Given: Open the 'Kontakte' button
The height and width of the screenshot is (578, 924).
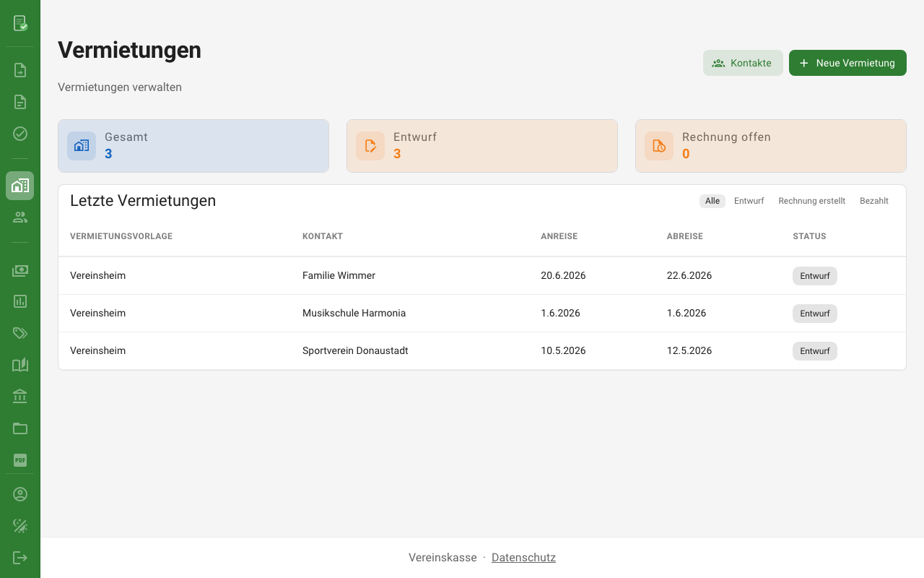Looking at the screenshot, I should (x=742, y=63).
